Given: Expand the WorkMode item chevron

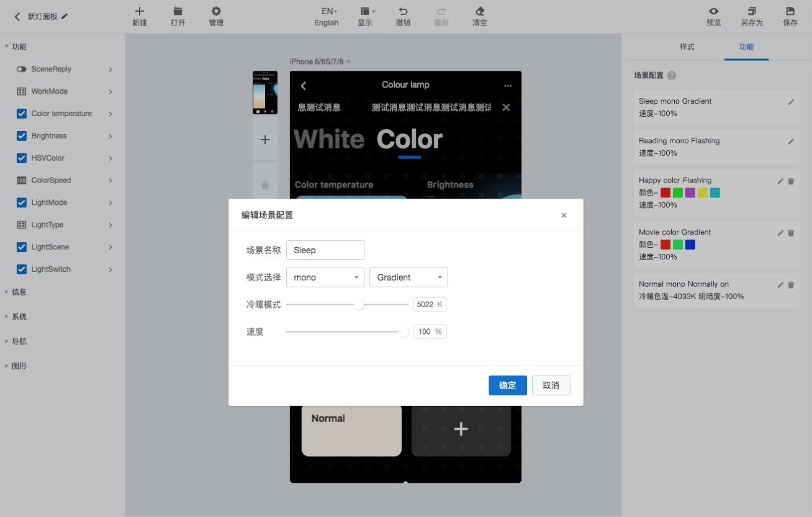Looking at the screenshot, I should (x=111, y=92).
